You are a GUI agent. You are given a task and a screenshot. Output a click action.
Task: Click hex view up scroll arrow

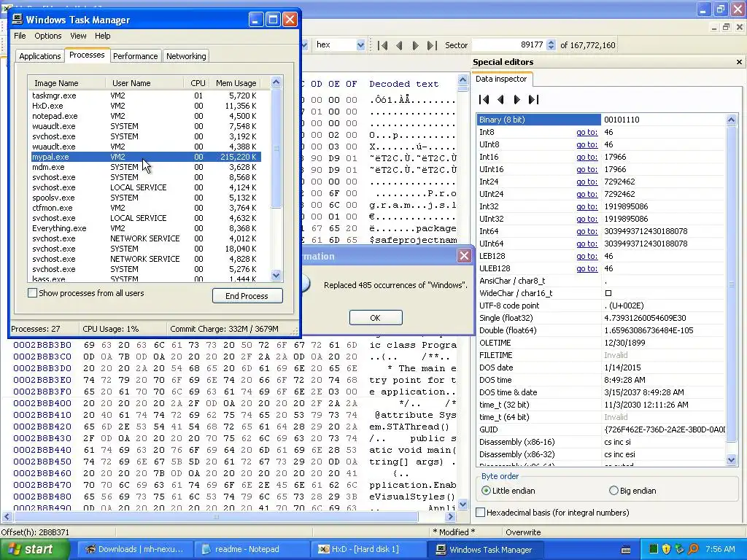[462, 79]
